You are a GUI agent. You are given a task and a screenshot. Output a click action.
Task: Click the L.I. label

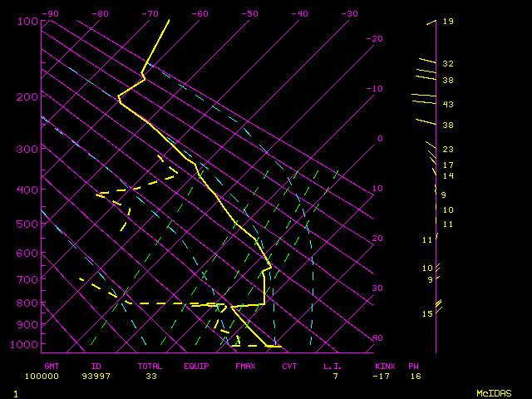[x=333, y=366]
